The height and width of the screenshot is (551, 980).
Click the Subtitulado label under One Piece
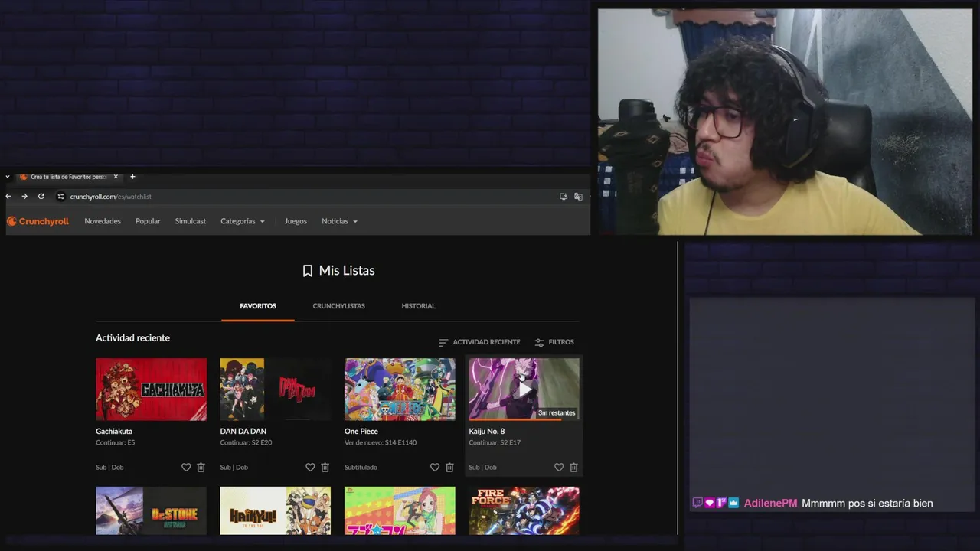tap(361, 468)
